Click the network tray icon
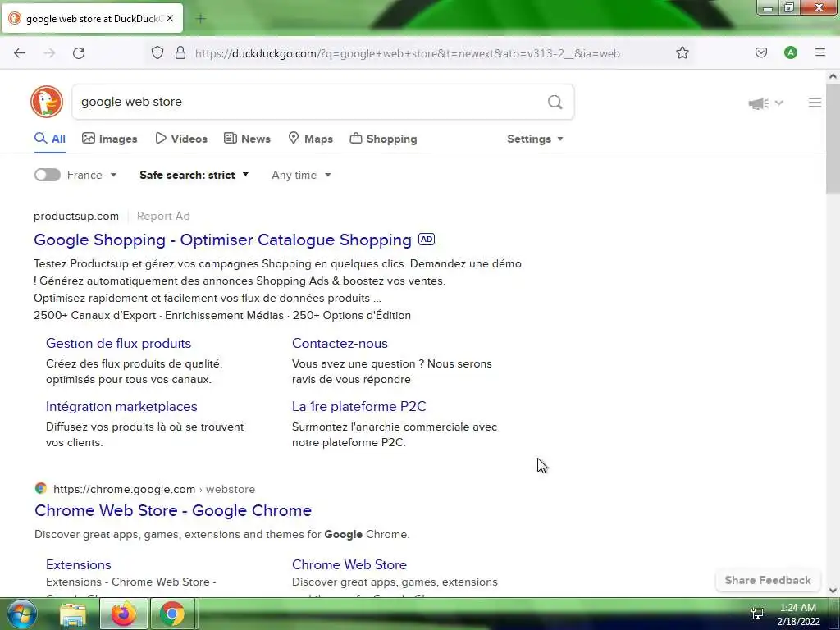This screenshot has height=630, width=840. [x=757, y=614]
